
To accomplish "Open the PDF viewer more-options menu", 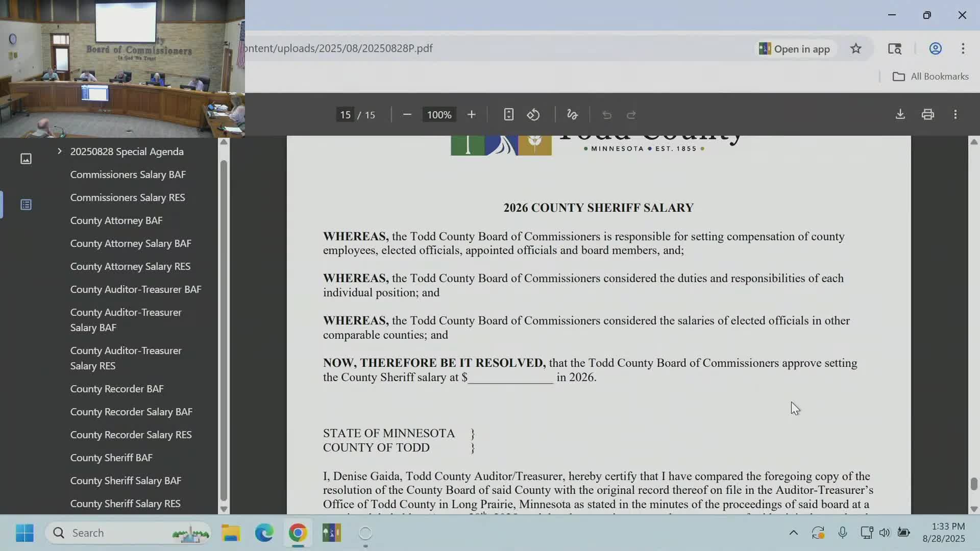I will (955, 114).
